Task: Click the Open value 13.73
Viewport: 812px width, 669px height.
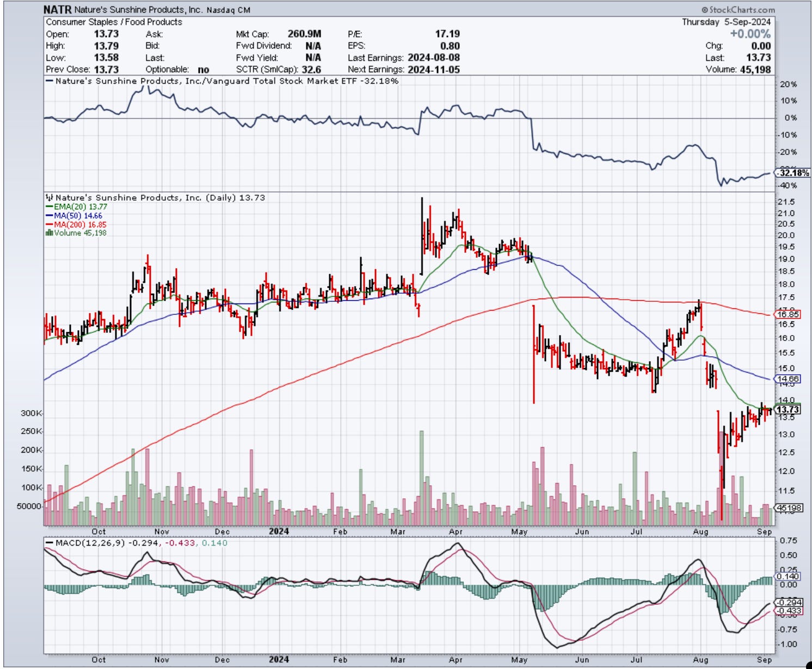Action: 106,34
